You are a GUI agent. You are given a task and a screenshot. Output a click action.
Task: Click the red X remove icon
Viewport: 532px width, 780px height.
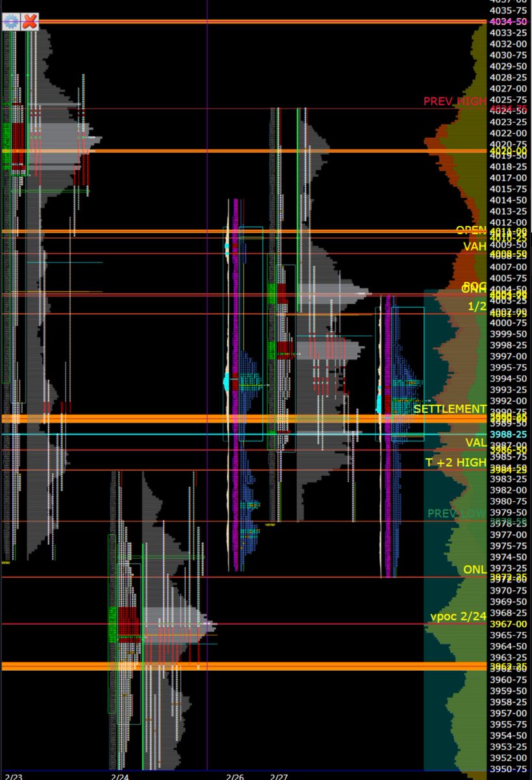point(30,22)
